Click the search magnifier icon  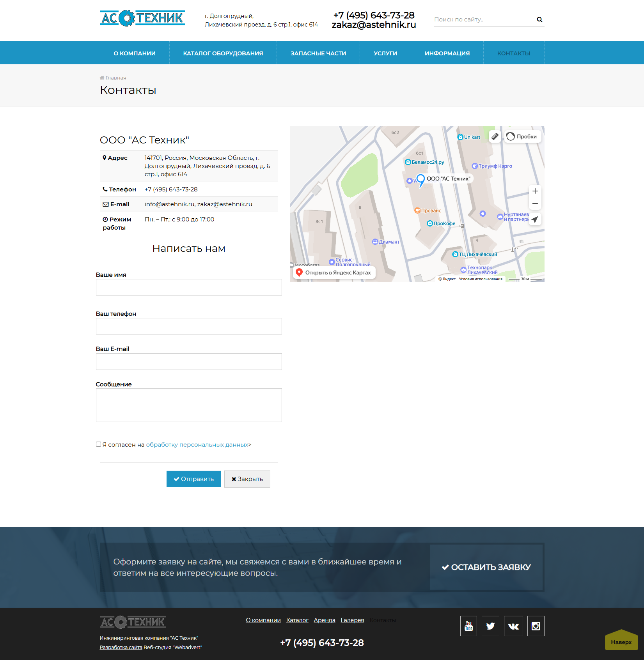tap(539, 19)
